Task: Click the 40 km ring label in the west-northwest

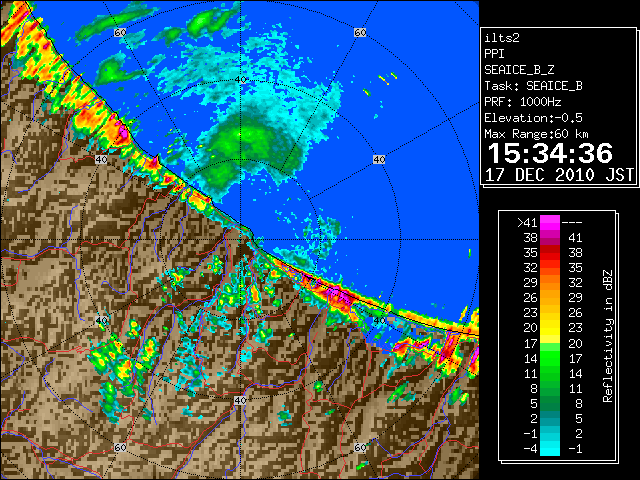Action: tap(101, 159)
